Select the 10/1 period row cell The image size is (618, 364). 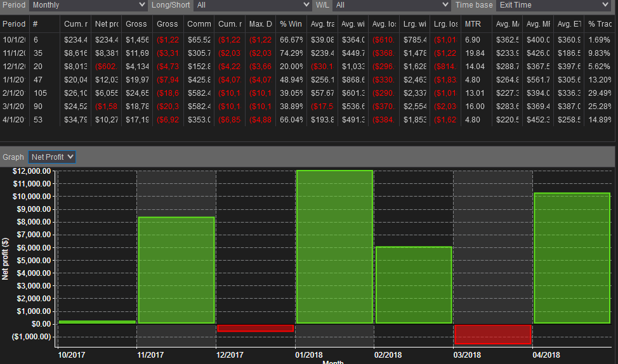click(14, 40)
